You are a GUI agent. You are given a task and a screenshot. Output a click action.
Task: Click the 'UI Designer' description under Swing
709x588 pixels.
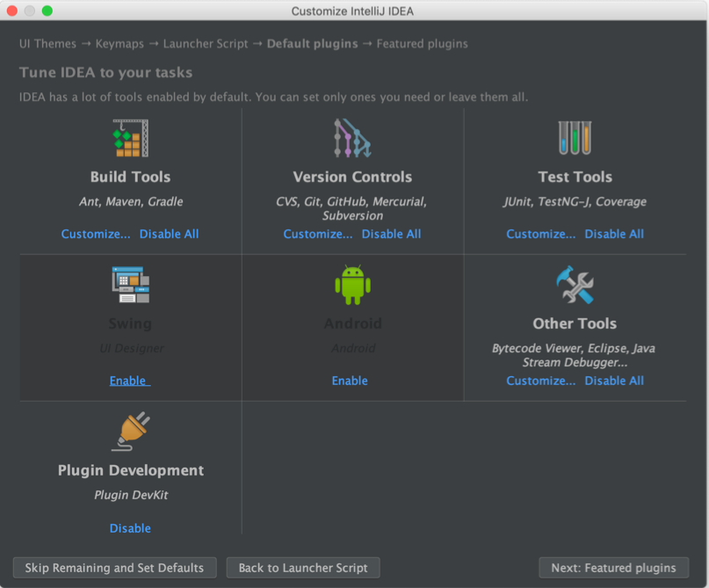click(132, 348)
